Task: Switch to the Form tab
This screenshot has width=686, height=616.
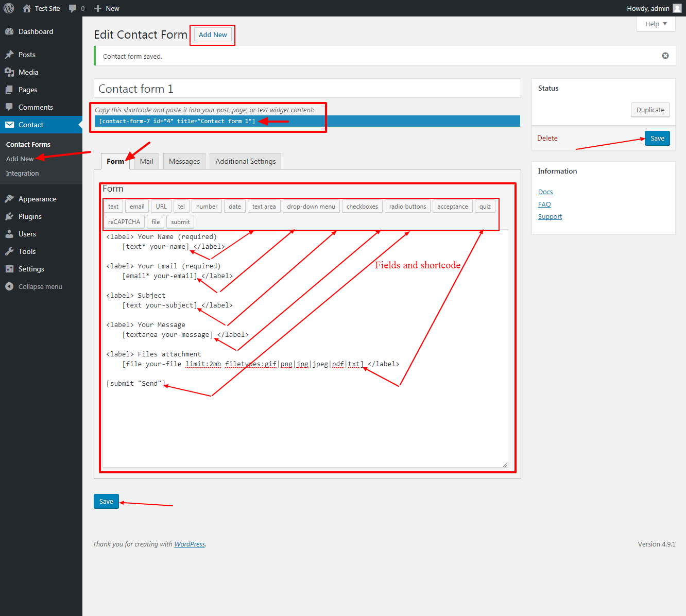Action: tap(115, 161)
